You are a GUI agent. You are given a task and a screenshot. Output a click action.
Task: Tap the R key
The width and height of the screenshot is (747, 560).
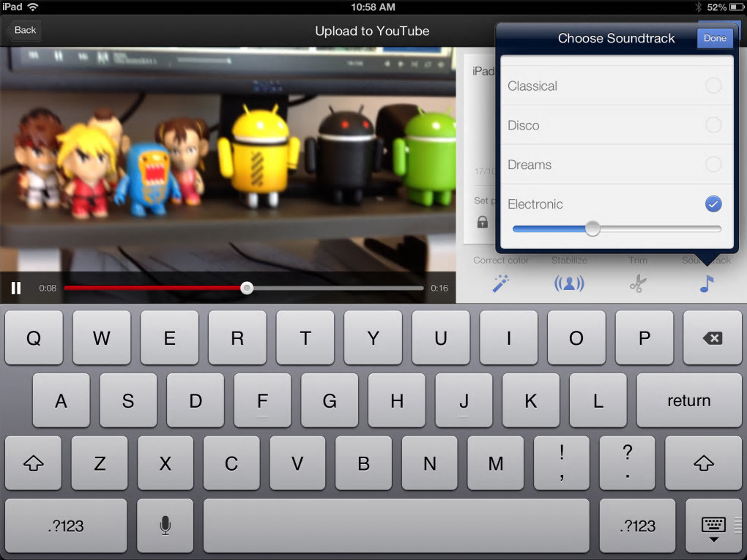click(x=237, y=338)
